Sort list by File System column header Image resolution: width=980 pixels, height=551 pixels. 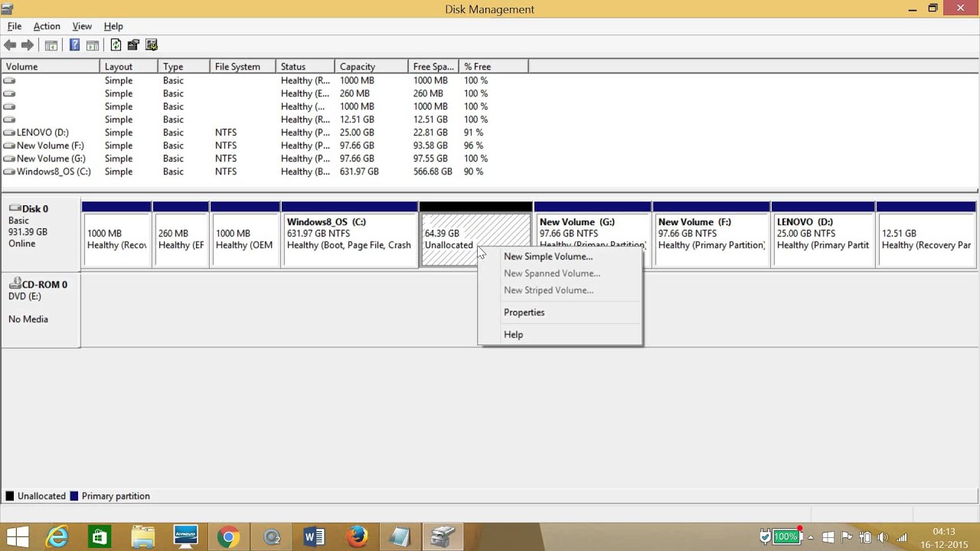pos(243,67)
